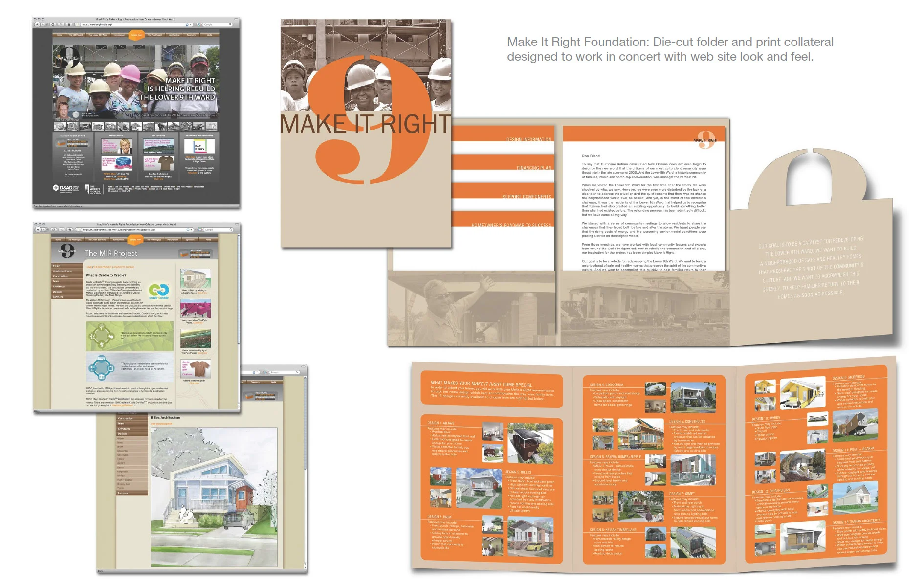924x588 pixels.
Task: Click the Cradle to Cradle certified logo
Action: click(159, 292)
